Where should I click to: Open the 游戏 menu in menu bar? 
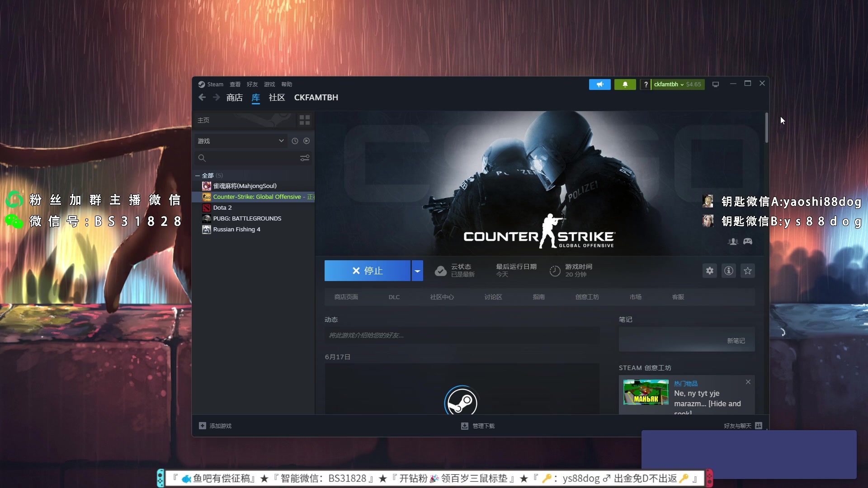tap(269, 84)
